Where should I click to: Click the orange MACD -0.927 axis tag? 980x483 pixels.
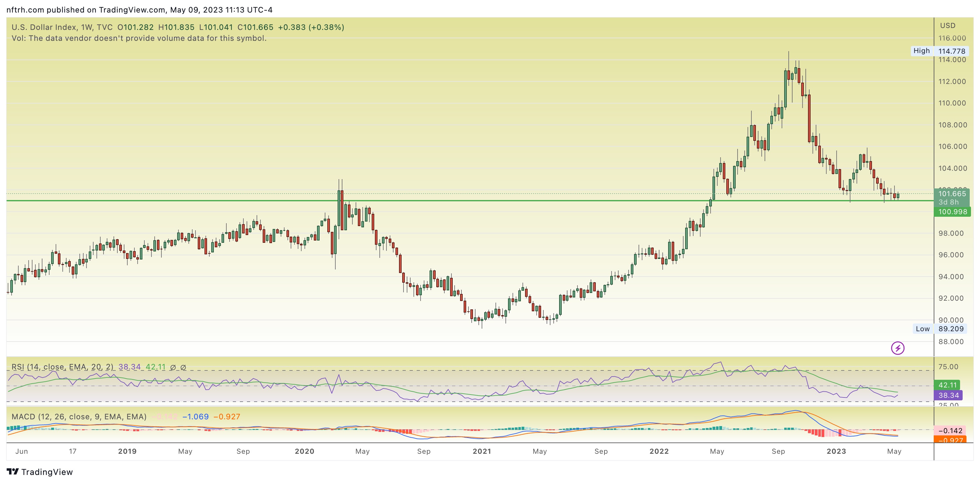950,440
